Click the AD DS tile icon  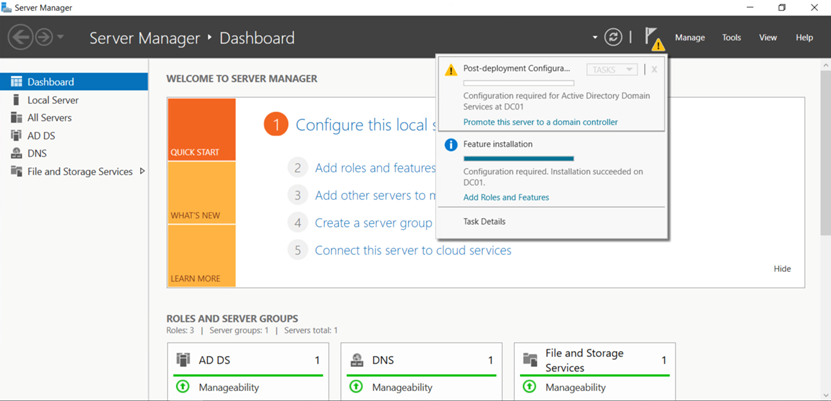(183, 360)
